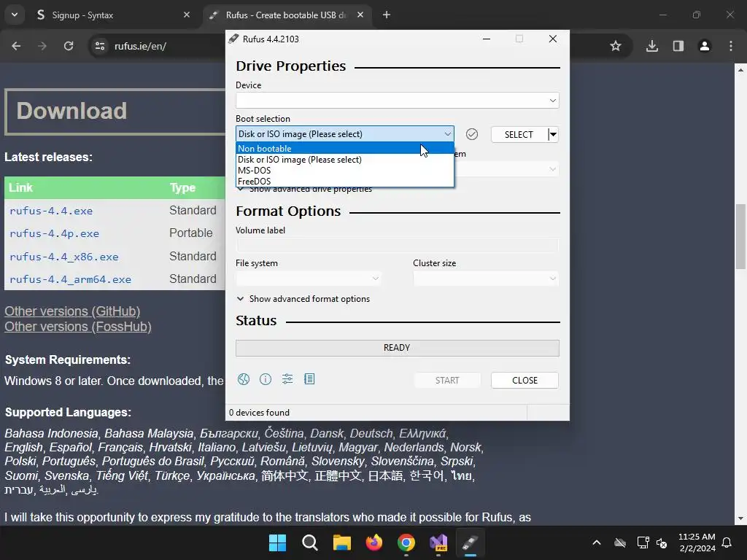Open the tab search dropdown chevron
This screenshot has width=747, height=560.
(x=15, y=15)
